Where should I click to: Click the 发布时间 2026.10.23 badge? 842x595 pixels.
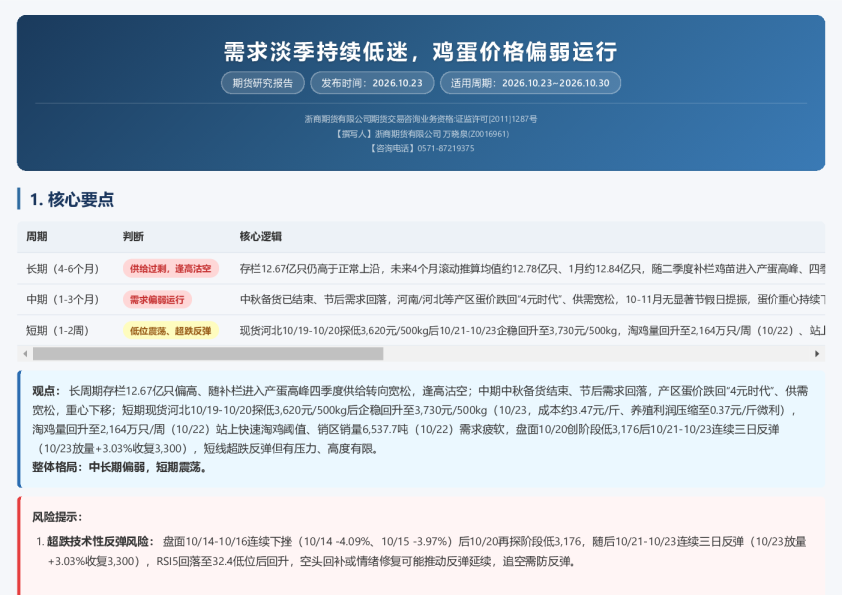click(372, 83)
